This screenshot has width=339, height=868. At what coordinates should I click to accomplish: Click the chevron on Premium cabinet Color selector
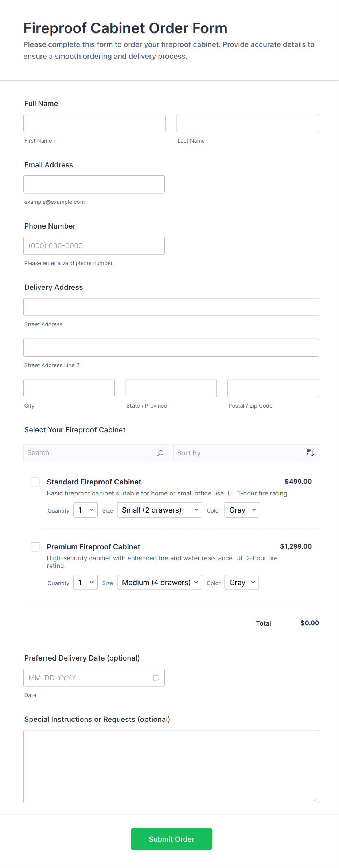tap(252, 582)
